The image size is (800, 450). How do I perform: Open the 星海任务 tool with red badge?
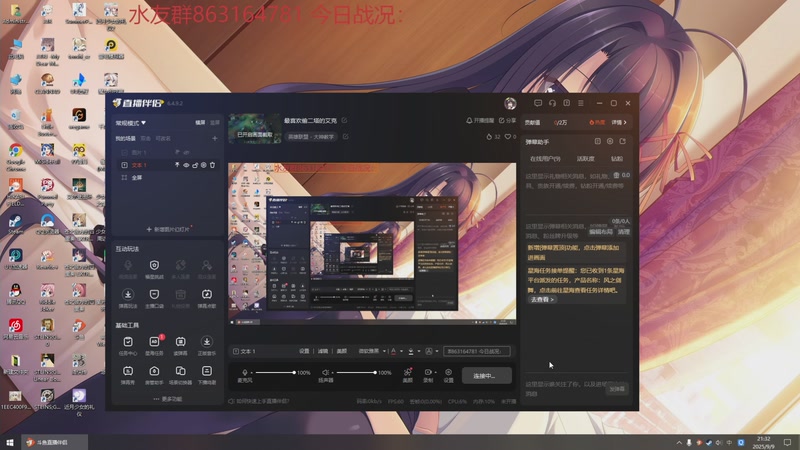(155, 345)
